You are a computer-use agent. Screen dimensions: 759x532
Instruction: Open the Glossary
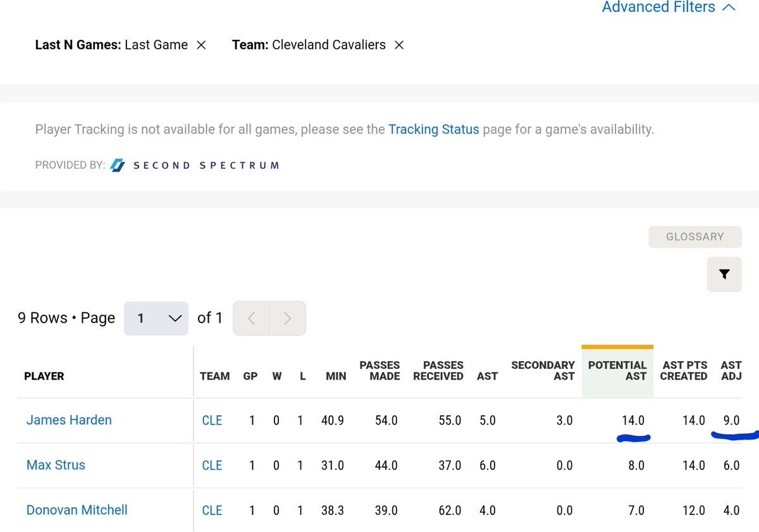[x=695, y=237]
